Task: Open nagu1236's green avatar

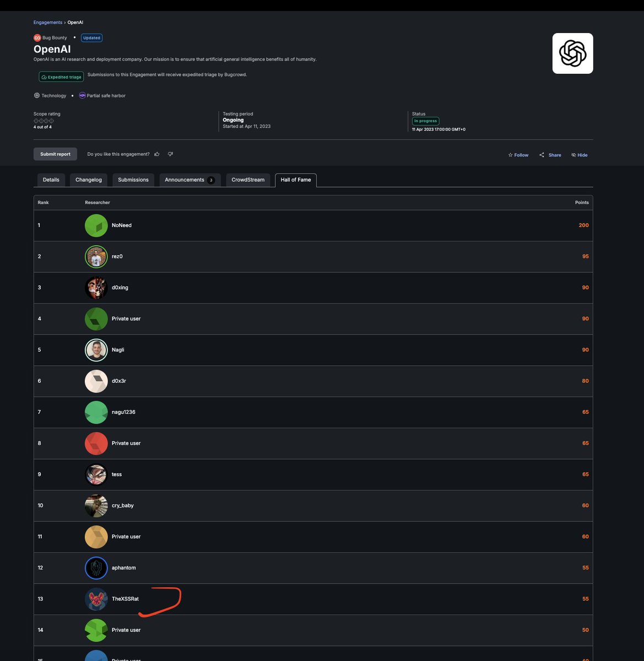Action: [96, 413]
